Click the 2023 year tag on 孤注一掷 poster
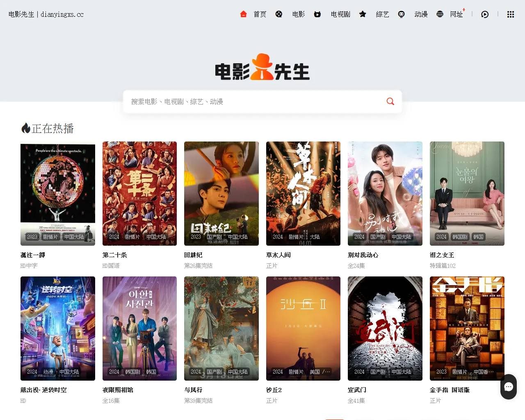 click(32, 237)
